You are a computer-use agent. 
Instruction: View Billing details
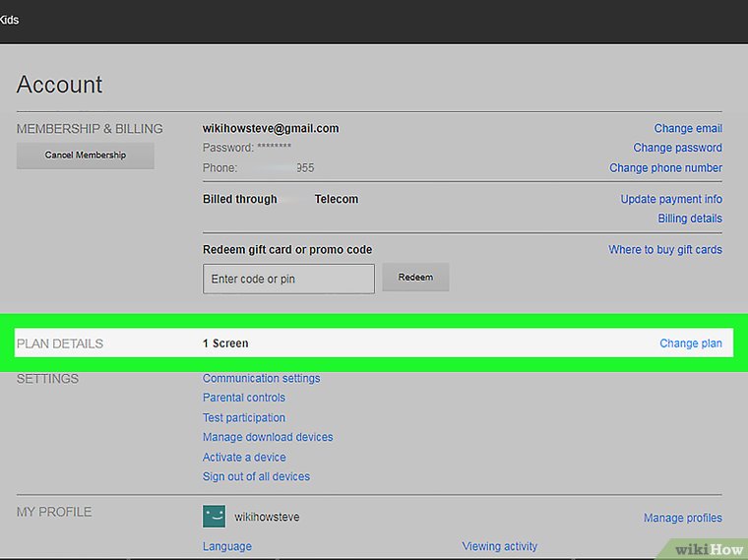(x=690, y=218)
